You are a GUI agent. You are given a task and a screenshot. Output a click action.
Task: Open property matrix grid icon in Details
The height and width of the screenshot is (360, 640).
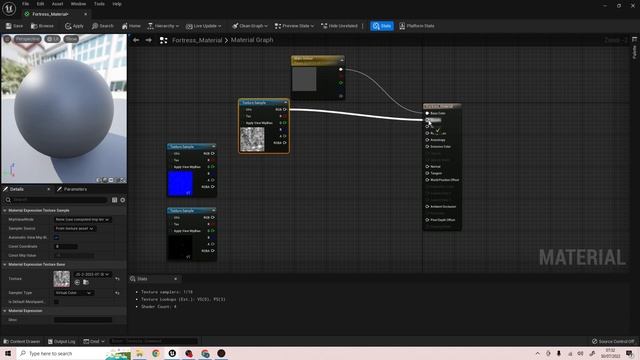[114, 200]
